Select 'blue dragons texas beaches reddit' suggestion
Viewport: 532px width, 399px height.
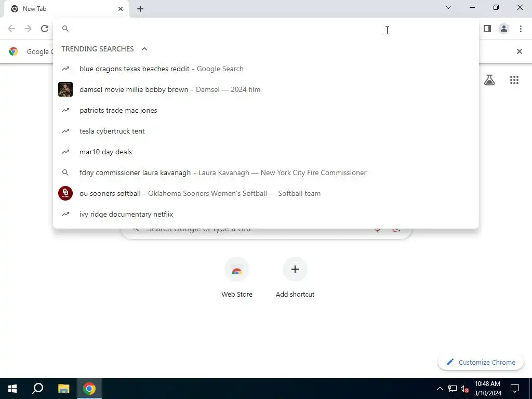click(266, 69)
